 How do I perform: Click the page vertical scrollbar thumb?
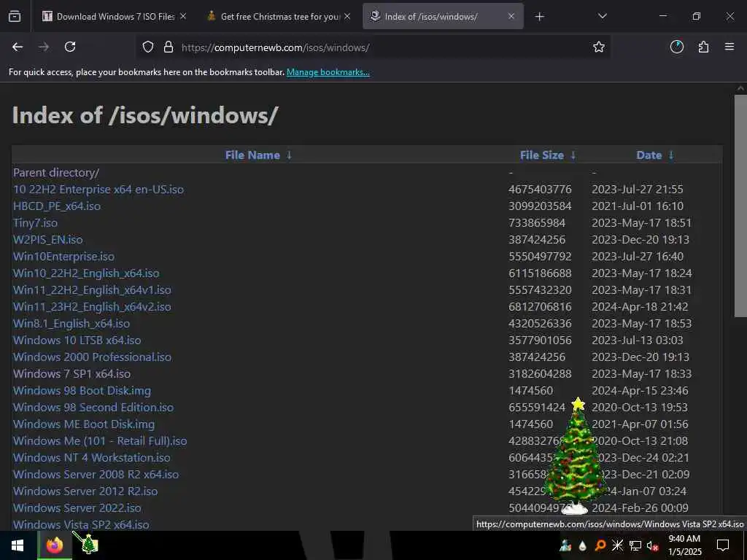coord(740,206)
